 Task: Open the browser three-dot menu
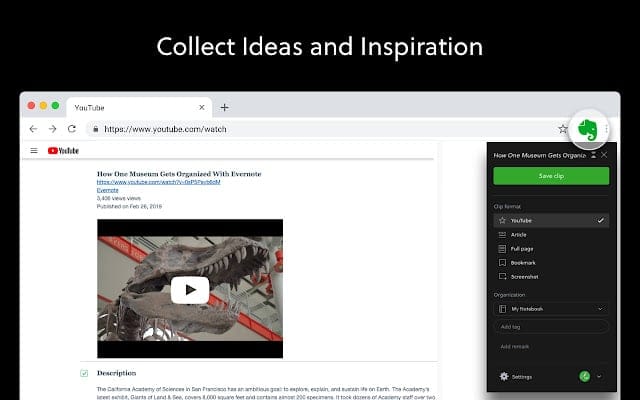pyautogui.click(x=607, y=129)
